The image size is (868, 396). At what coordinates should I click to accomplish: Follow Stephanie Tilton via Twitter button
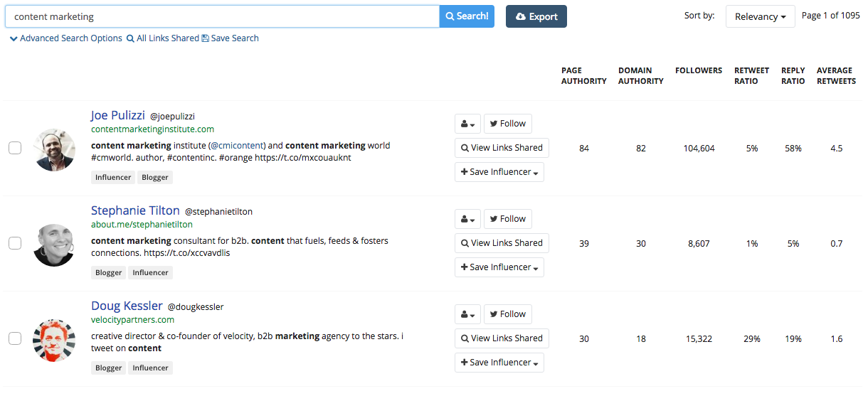[x=507, y=219]
